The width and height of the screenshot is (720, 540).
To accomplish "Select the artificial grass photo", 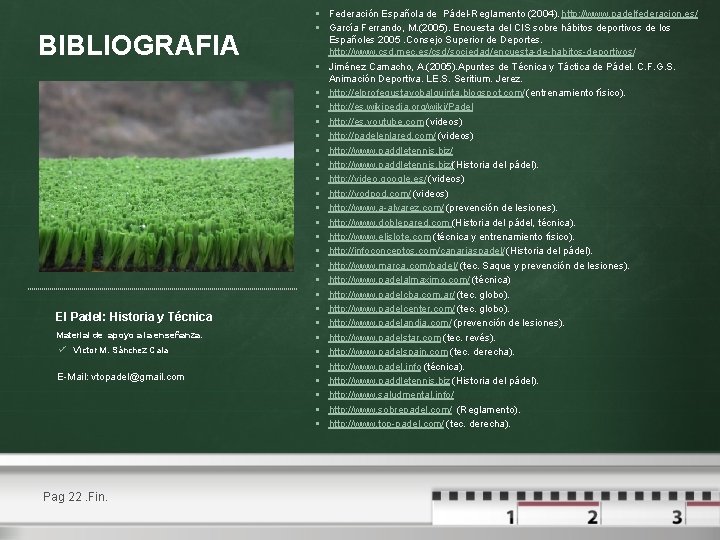I will click(x=166, y=177).
